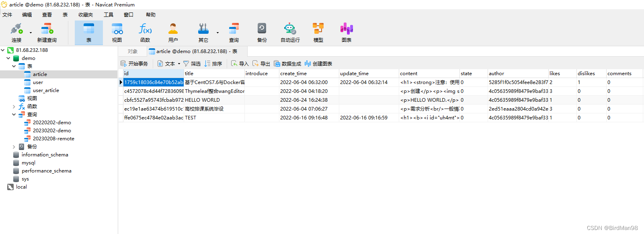Click the 筛选 filter button
Image resolution: width=644 pixels, height=234 pixels.
tap(192, 64)
